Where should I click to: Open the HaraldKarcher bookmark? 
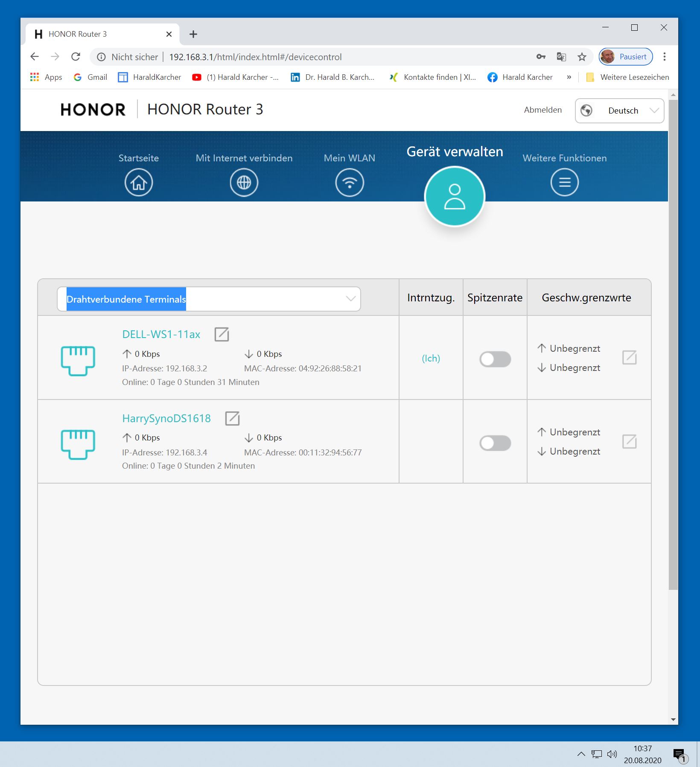pos(149,77)
